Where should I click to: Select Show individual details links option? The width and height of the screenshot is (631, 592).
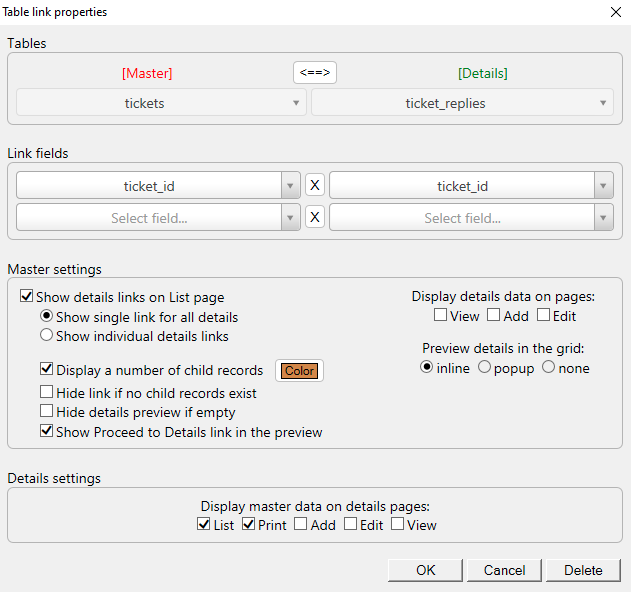click(x=46, y=336)
